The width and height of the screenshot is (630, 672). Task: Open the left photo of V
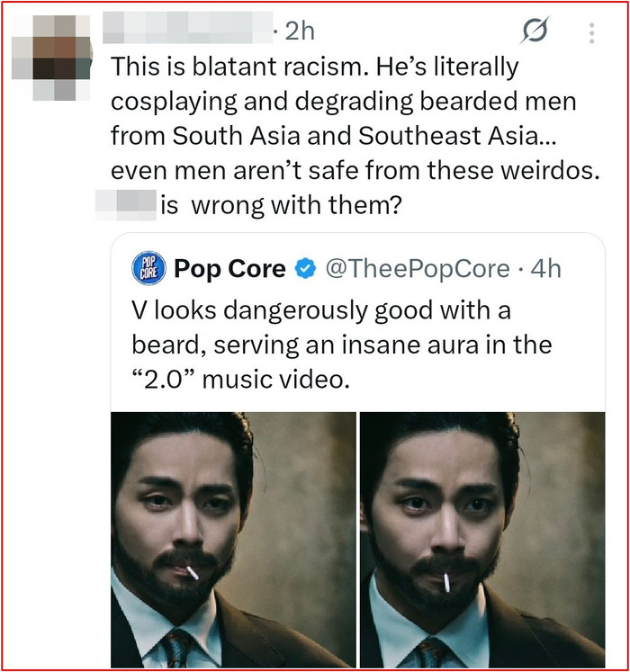point(233,540)
